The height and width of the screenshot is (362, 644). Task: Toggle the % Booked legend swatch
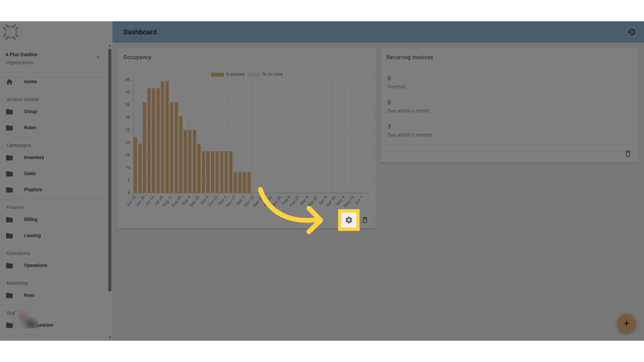click(x=217, y=74)
